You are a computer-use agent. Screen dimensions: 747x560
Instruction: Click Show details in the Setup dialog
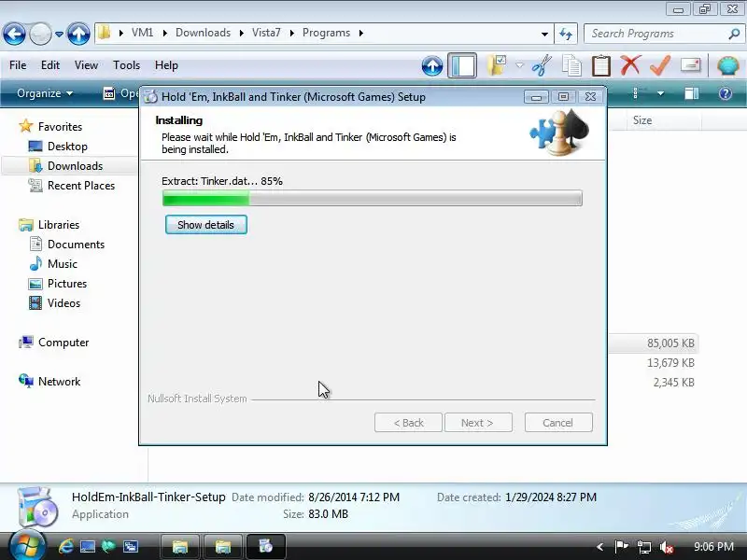pyautogui.click(x=205, y=225)
